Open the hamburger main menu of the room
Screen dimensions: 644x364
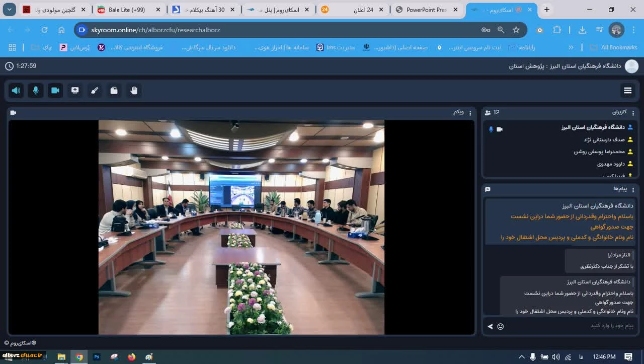[627, 91]
